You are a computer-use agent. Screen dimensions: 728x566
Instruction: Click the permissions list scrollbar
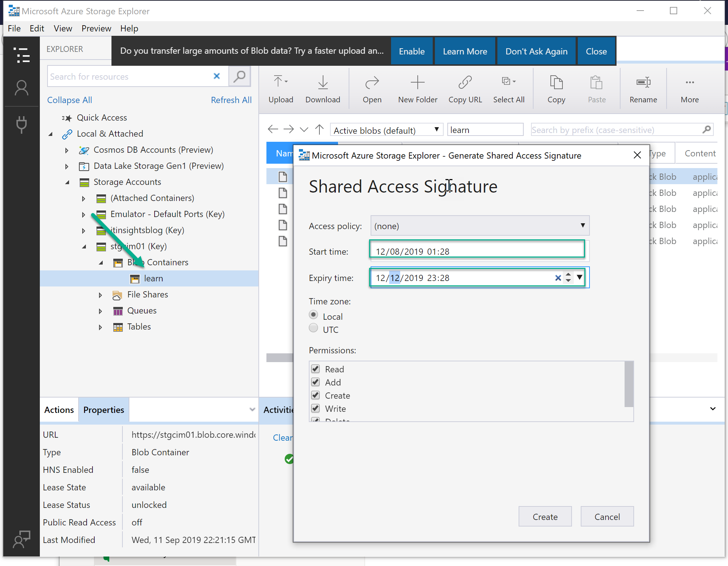click(x=629, y=384)
